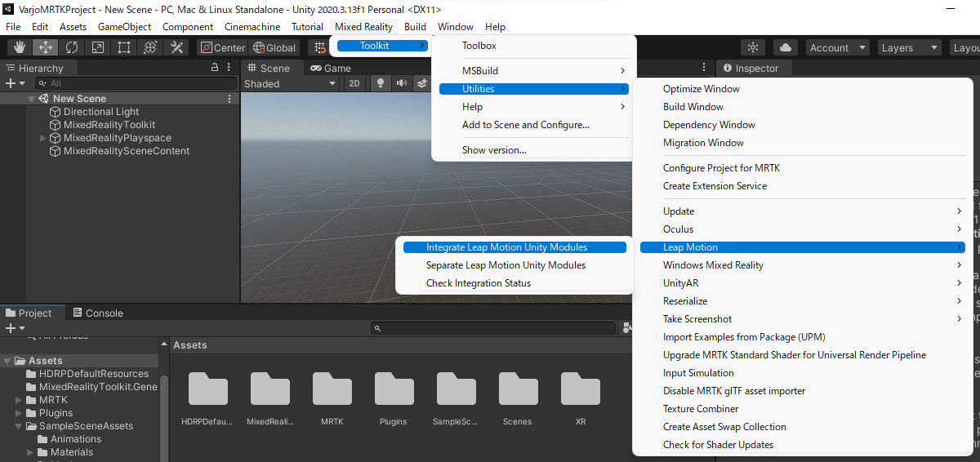Image resolution: width=980 pixels, height=462 pixels.
Task: Open Hierarchy panel options menu
Action: tap(229, 68)
